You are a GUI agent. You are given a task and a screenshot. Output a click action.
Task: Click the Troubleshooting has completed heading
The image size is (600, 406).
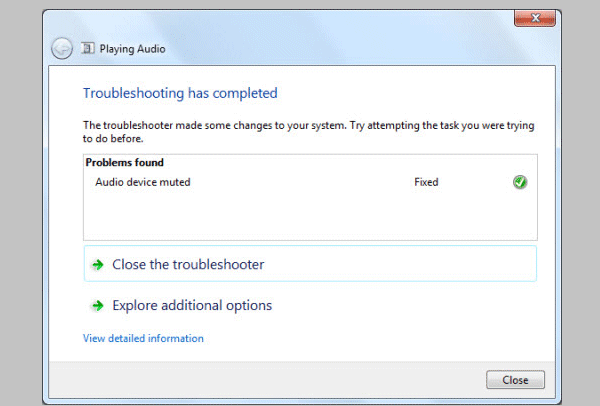180,93
